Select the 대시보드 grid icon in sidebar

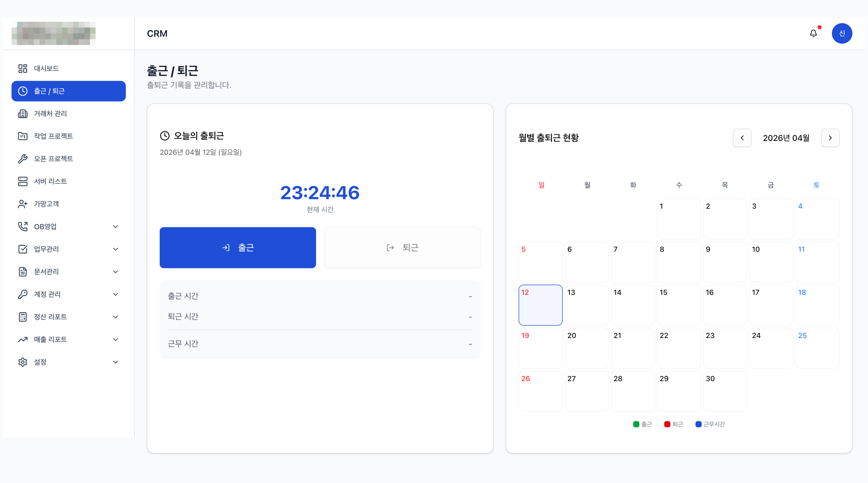coord(22,68)
